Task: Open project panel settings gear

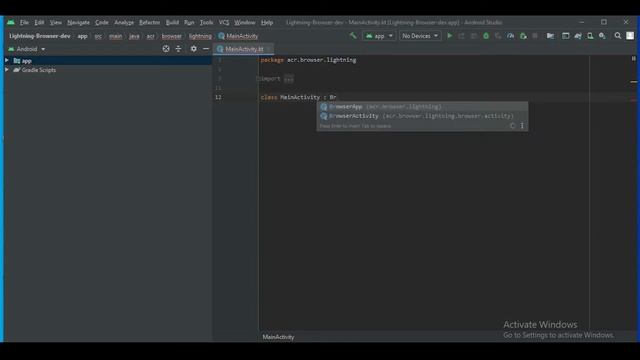Action: click(x=193, y=49)
